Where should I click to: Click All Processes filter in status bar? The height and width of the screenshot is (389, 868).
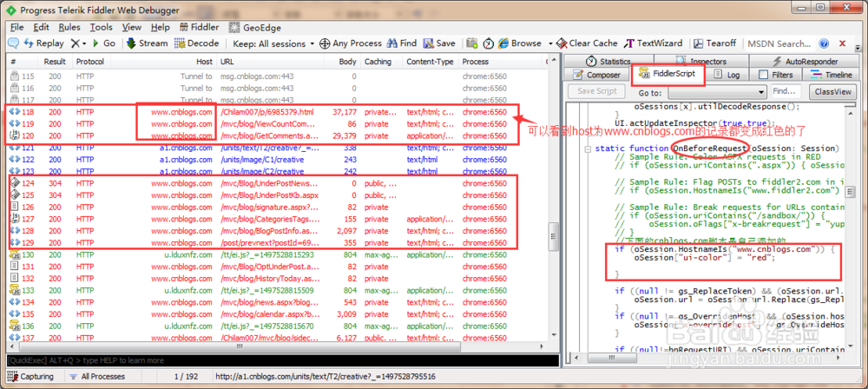[x=97, y=377]
